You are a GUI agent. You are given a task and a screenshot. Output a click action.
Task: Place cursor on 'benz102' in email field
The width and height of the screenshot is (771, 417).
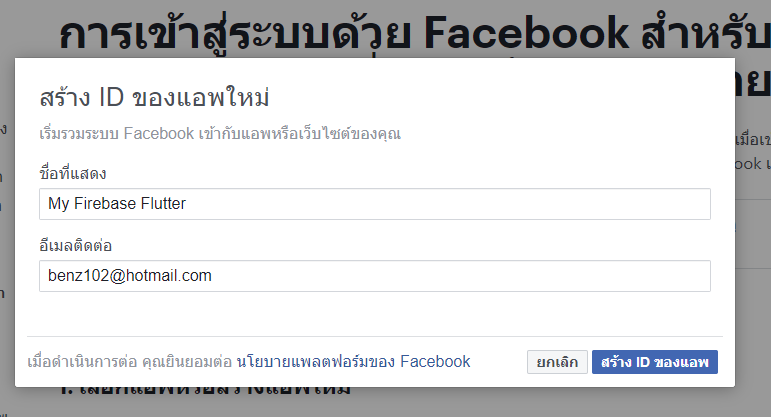78,275
